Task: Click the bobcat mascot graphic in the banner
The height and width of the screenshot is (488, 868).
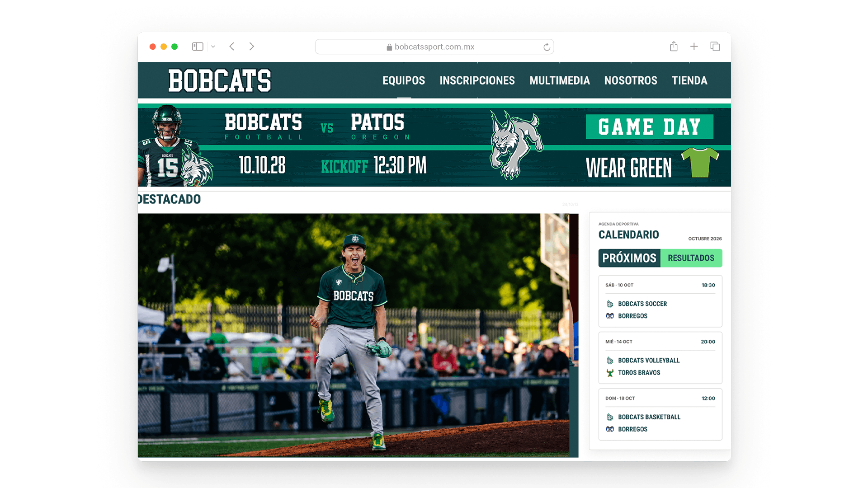Action: 516,145
